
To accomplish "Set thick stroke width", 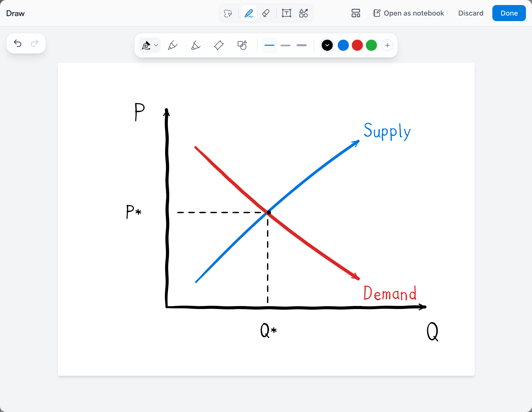I will [302, 45].
